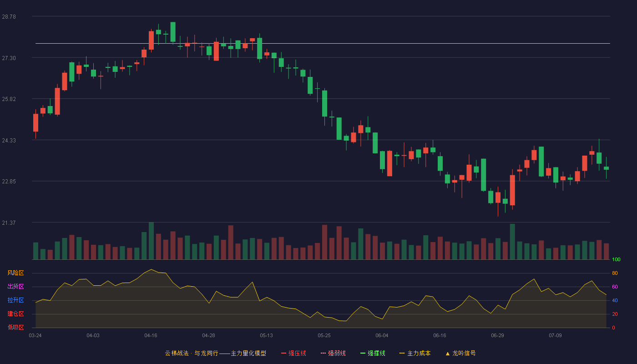Image resolution: width=637 pixels, height=364 pixels.
Task: Click the 建仓区 zone label
Action: pyautogui.click(x=15, y=314)
